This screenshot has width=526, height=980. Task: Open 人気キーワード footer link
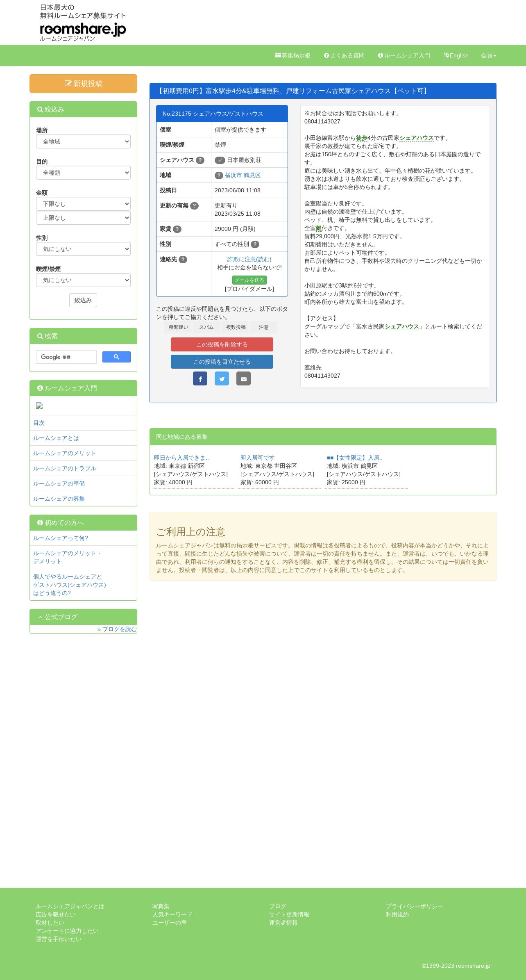pos(172,914)
